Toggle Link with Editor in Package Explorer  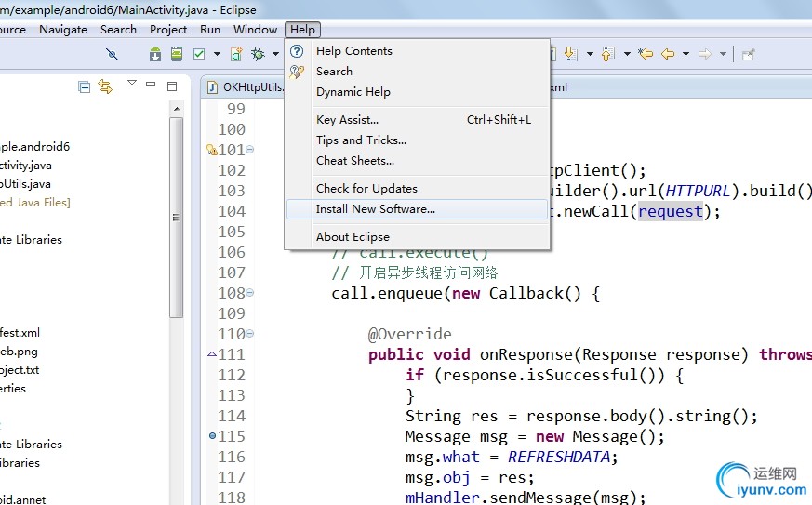(106, 86)
